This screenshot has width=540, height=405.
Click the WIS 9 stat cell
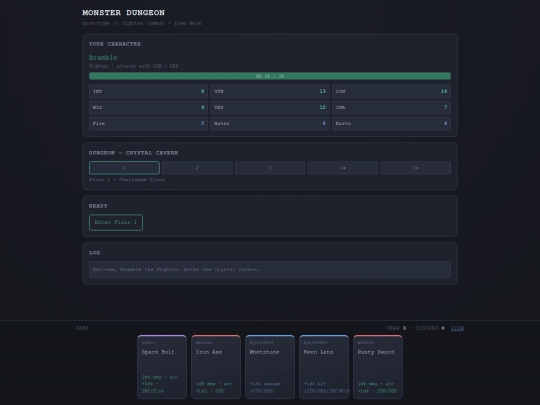tap(148, 107)
